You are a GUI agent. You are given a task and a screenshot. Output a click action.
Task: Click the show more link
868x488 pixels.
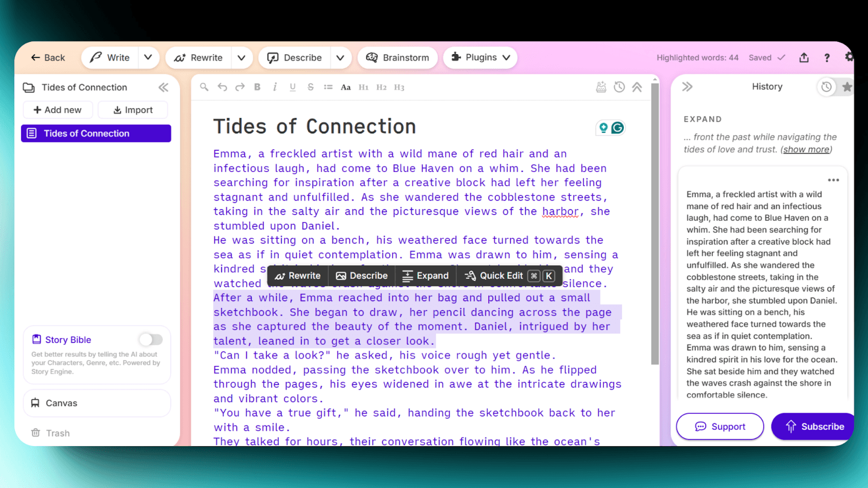[806, 149]
